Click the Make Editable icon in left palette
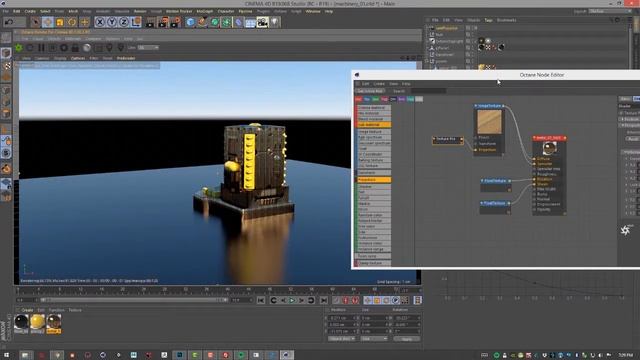640x360 pixels. 6,38
